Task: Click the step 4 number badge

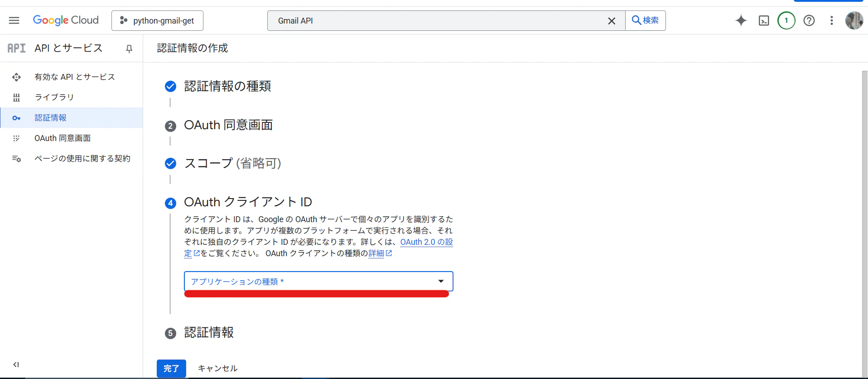Action: coord(170,203)
